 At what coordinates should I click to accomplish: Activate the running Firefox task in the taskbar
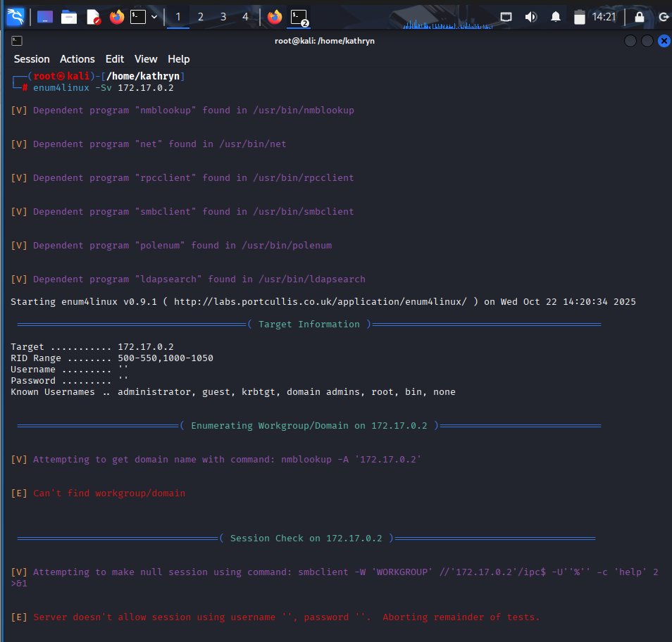[275, 16]
